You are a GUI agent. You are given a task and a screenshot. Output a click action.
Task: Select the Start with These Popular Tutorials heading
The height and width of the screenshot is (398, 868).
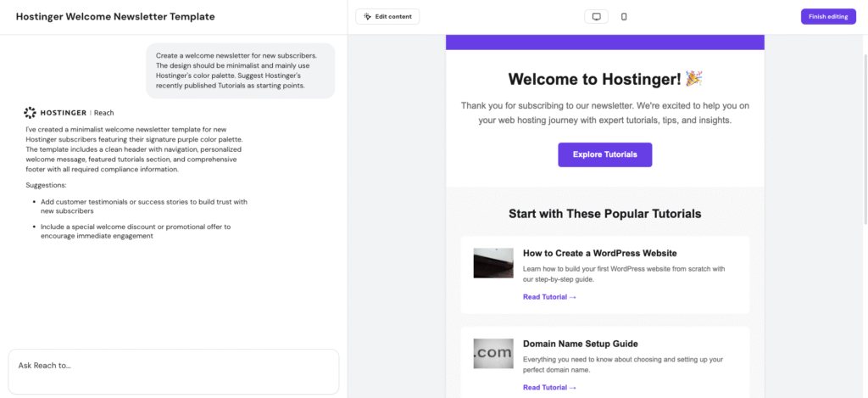point(604,214)
